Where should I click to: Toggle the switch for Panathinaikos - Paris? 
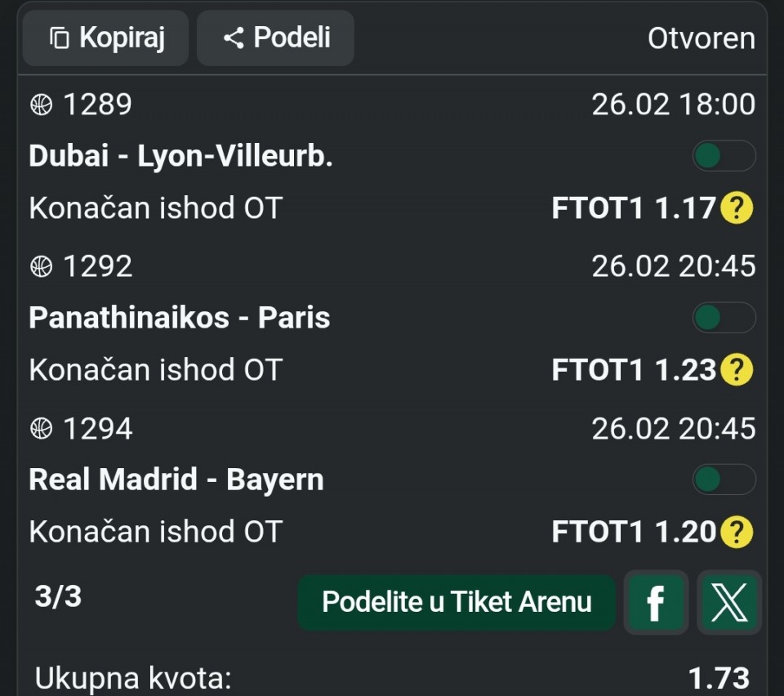pos(724,317)
